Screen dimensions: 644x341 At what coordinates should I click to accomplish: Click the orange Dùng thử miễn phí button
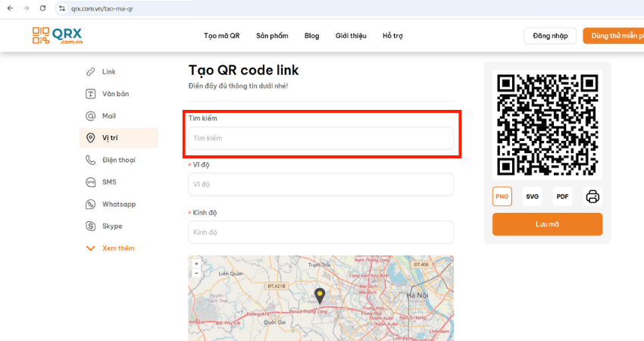[x=614, y=36]
